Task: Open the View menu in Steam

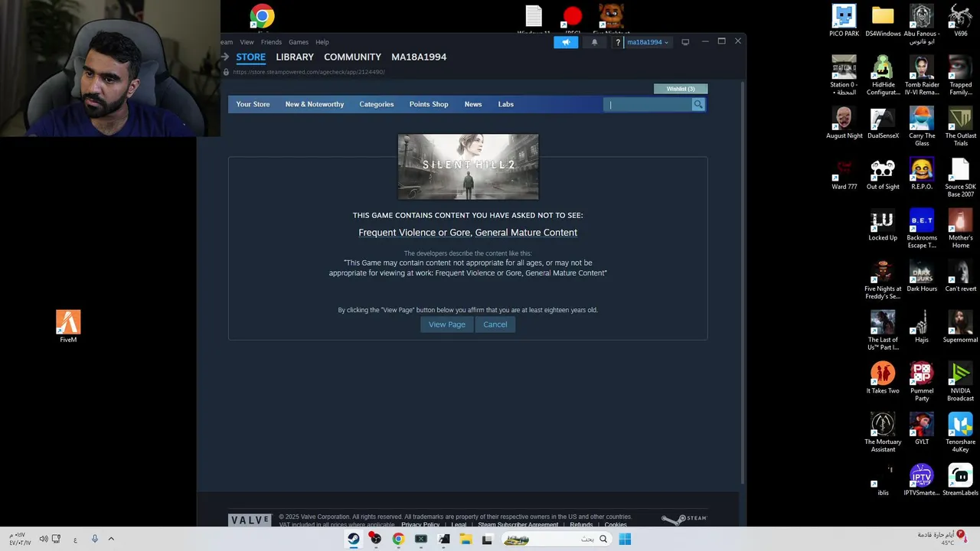Action: (247, 42)
